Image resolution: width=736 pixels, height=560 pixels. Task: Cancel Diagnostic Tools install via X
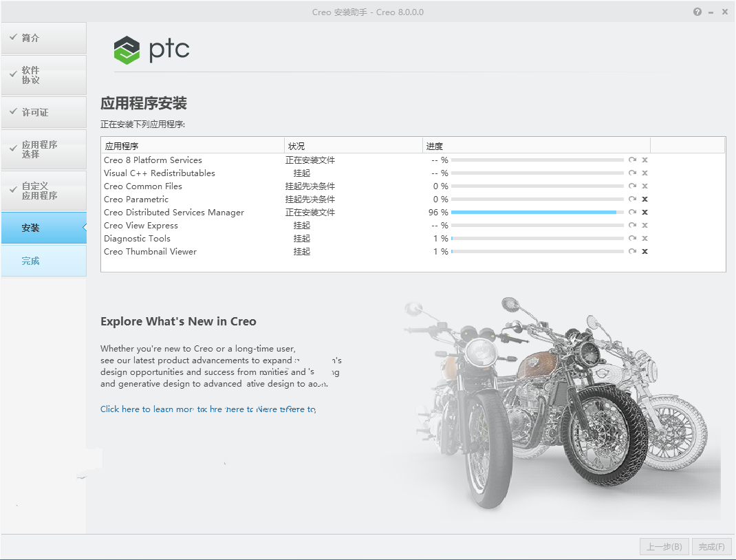coord(645,239)
